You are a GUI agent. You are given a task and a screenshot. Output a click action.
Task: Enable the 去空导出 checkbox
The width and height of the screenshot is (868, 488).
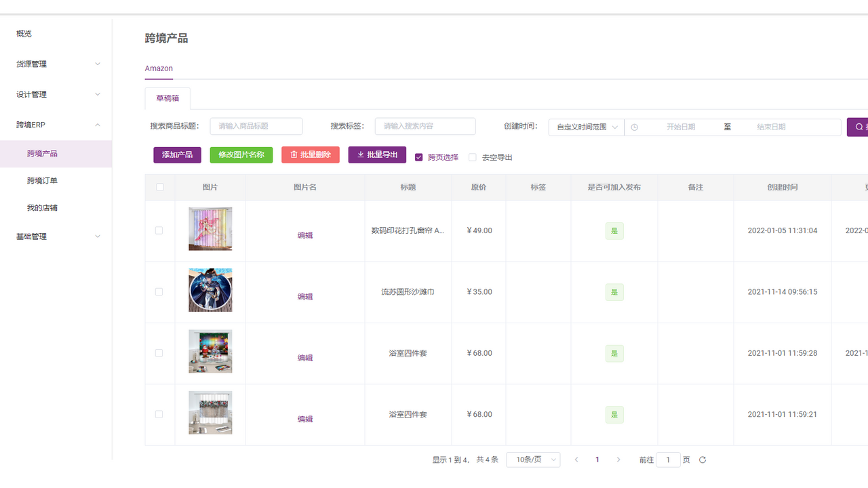(x=472, y=157)
